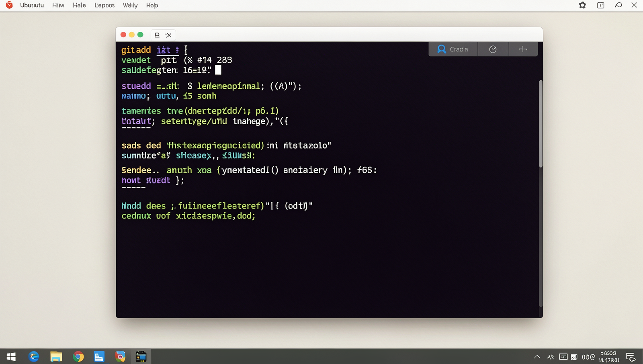The width and height of the screenshot is (643, 364).
Task: Launch Edge browser from taskbar
Action: pyautogui.click(x=34, y=356)
